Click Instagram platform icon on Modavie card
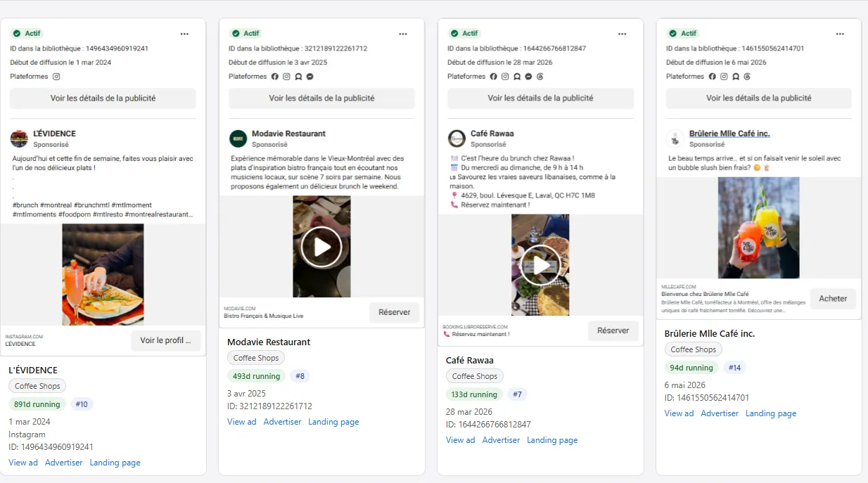Screen dimensions: 868x483 pos(287,77)
